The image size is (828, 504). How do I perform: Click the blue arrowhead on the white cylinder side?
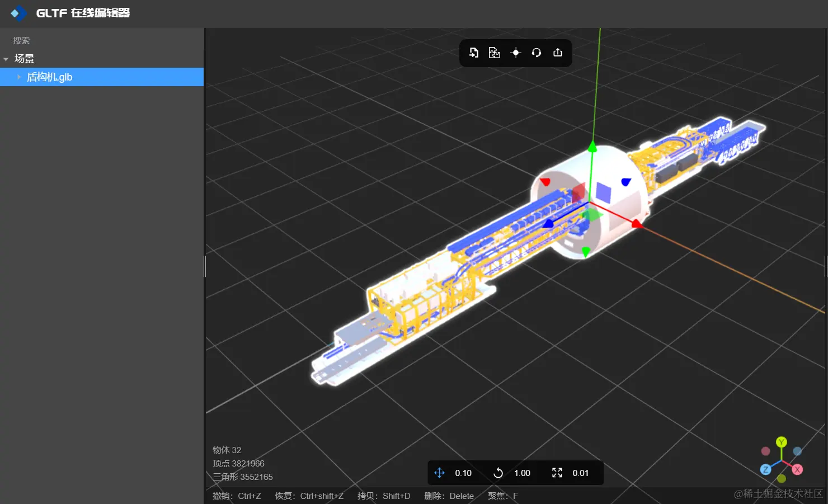click(626, 181)
